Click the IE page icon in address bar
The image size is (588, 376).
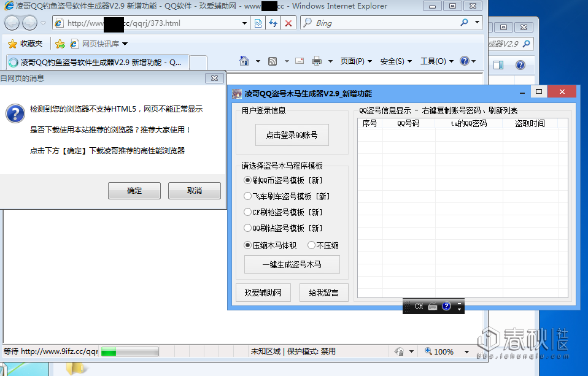coord(59,23)
